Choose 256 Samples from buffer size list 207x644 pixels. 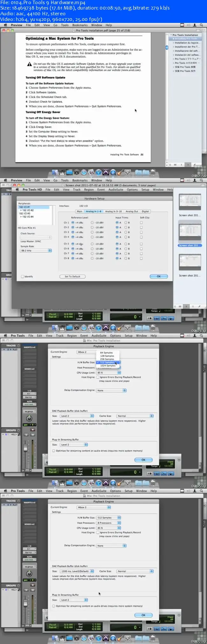(x=107, y=359)
